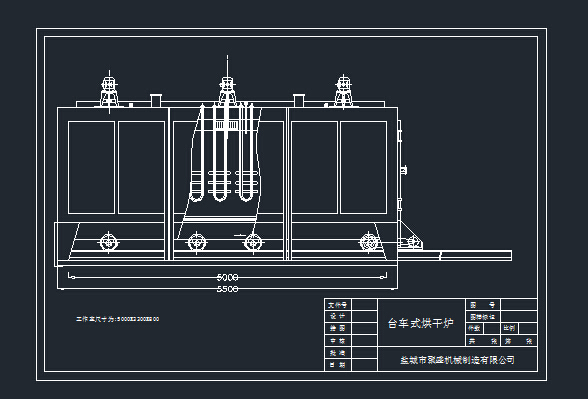Screen dimensions: 588x399
Task: Click the 绘图 label in title block
Action: [x=338, y=328]
